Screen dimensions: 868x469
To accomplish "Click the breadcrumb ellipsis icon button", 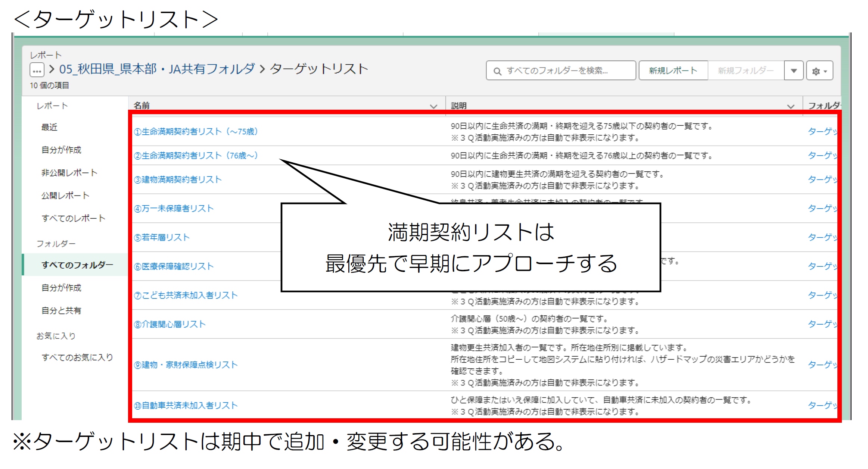I will pyautogui.click(x=37, y=70).
